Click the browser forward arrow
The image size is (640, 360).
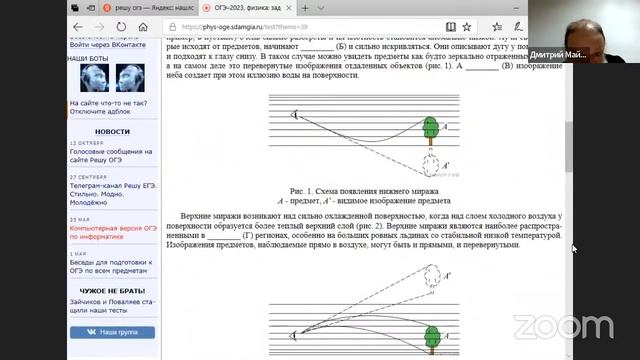tap(99, 27)
